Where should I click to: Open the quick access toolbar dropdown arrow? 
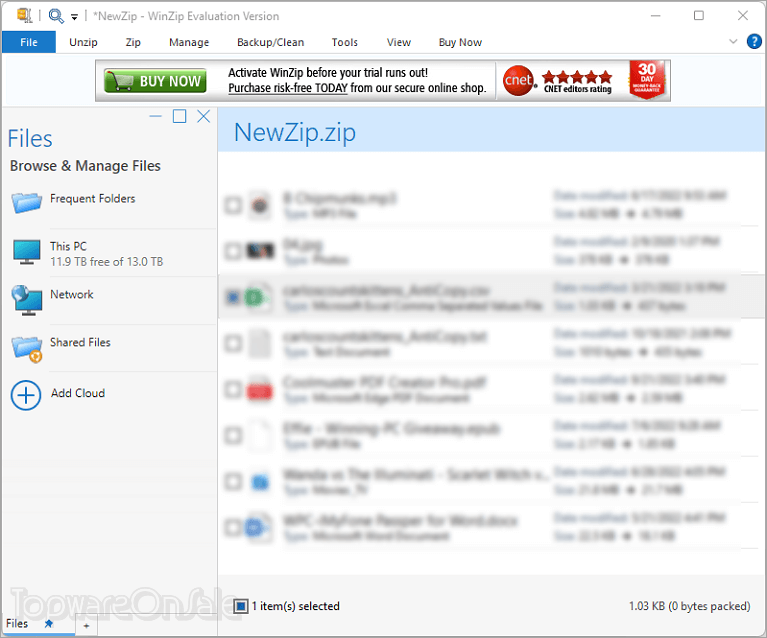74,17
